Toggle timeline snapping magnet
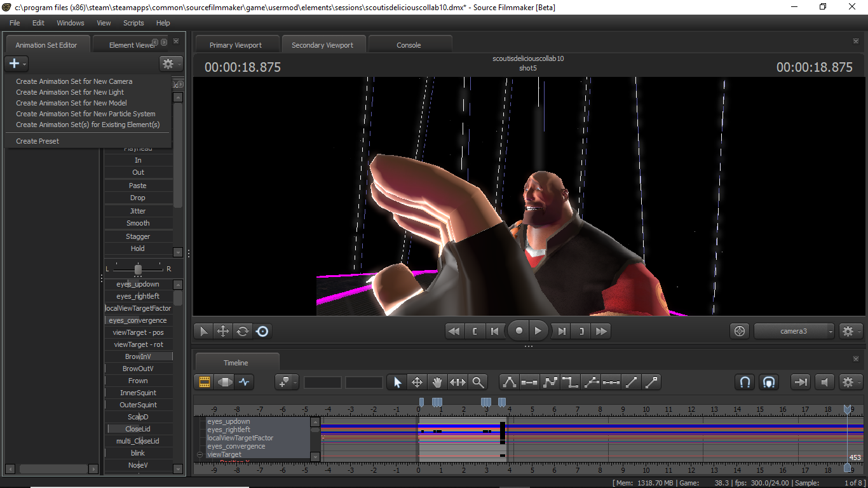 tap(745, 382)
